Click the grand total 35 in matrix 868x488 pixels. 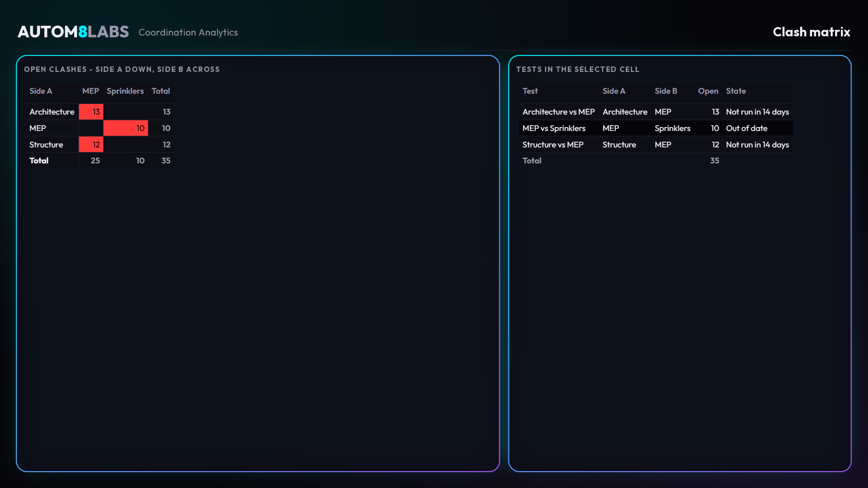click(166, 161)
